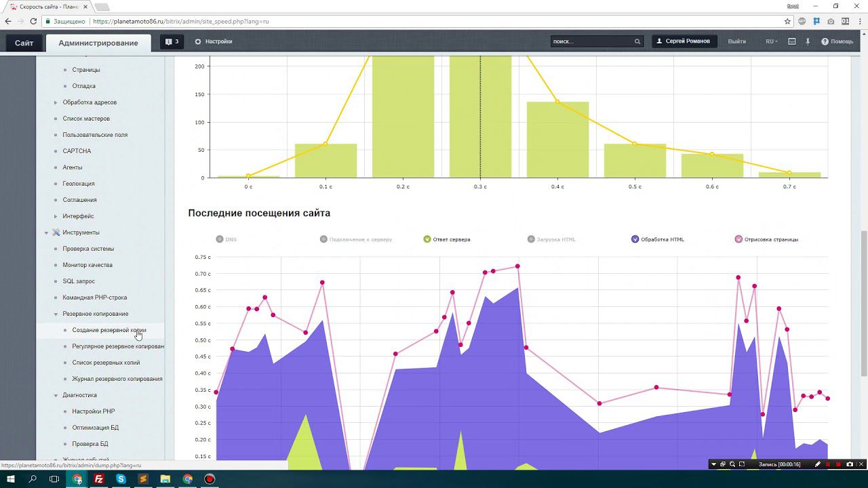Collapse Резервное копирование tree section
The width and height of the screenshot is (868, 488).
tap(56, 314)
